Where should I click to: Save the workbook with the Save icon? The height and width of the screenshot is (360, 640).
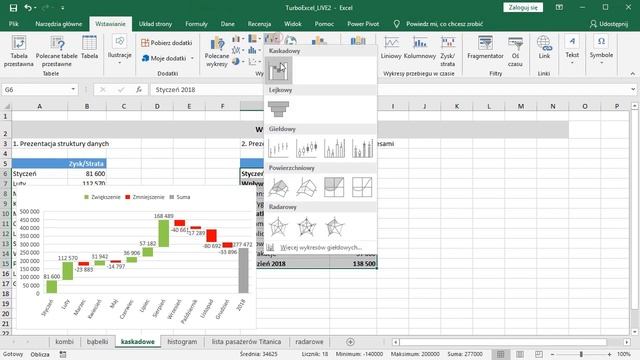[13, 8]
